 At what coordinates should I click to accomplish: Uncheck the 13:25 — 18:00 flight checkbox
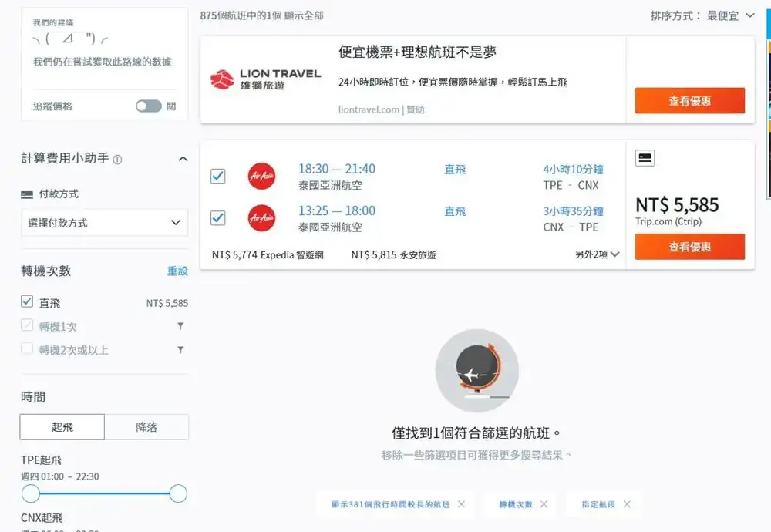click(x=218, y=218)
